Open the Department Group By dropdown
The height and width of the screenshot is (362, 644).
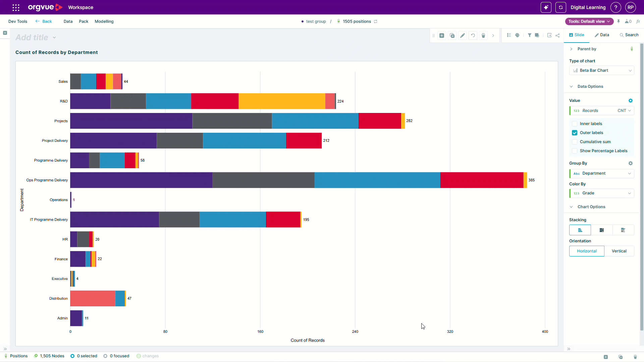[601, 173]
